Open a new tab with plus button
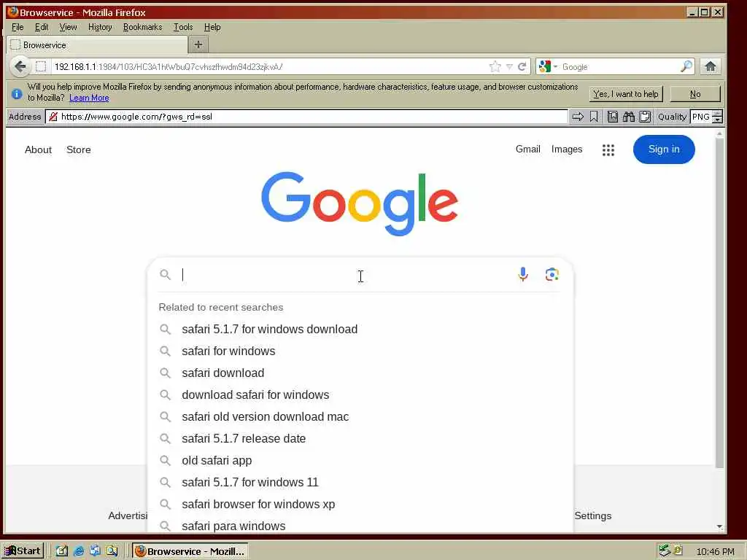Image resolution: width=747 pixels, height=560 pixels. [x=198, y=44]
